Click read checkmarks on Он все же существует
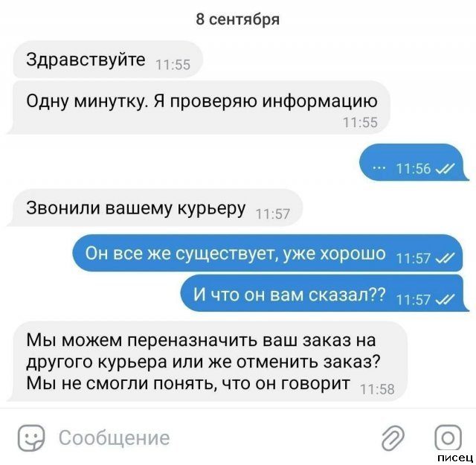476x465 pixels. click(x=445, y=258)
